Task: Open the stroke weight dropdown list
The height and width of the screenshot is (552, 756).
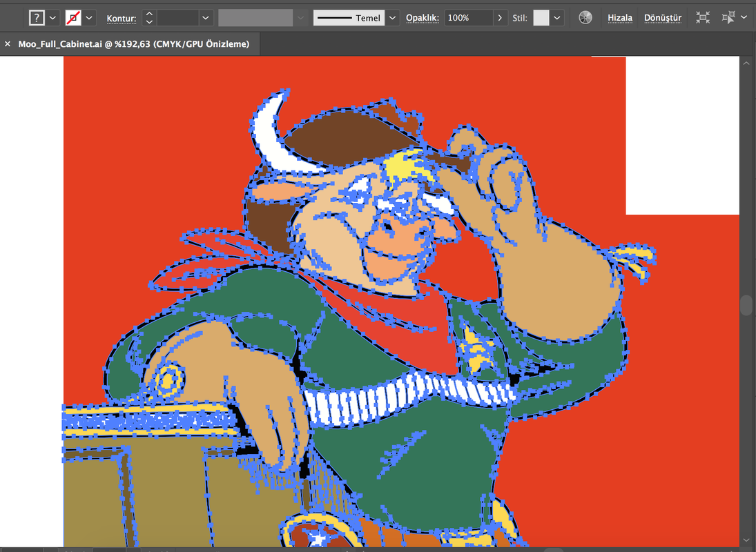Action: [206, 18]
